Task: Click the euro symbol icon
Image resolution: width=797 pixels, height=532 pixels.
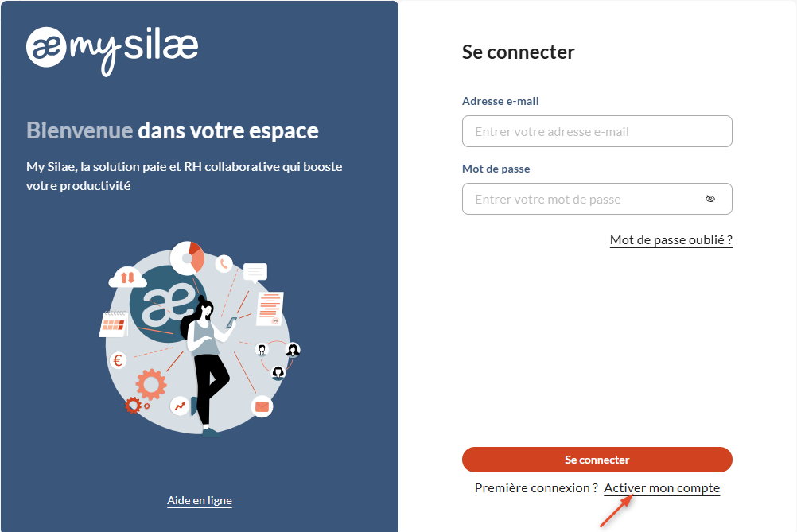Action: point(118,361)
